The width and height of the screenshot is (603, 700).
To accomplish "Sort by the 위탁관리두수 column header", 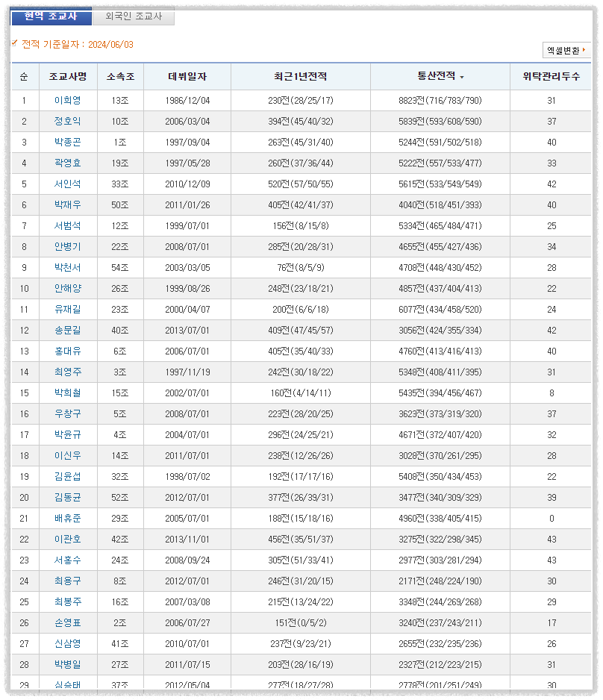I will click(549, 76).
